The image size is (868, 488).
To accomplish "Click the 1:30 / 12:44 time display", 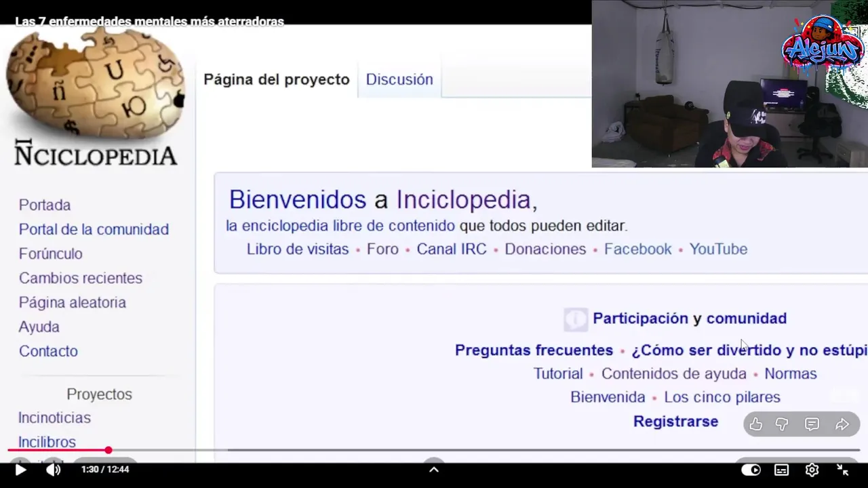I will click(105, 469).
